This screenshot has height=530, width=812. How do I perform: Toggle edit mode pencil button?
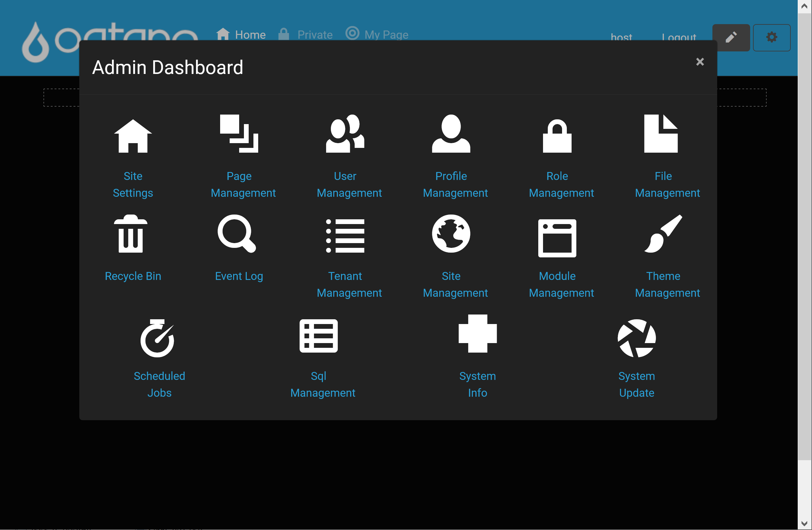(x=730, y=37)
